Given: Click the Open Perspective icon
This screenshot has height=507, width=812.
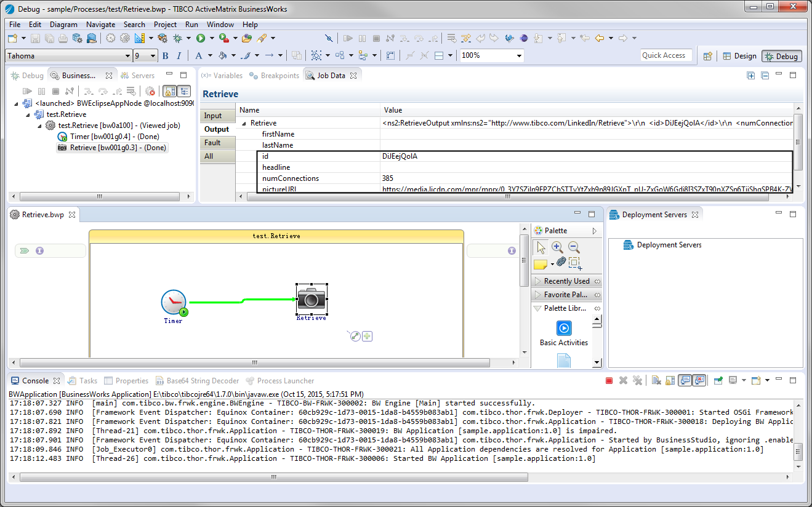Looking at the screenshot, I should pyautogui.click(x=707, y=55).
